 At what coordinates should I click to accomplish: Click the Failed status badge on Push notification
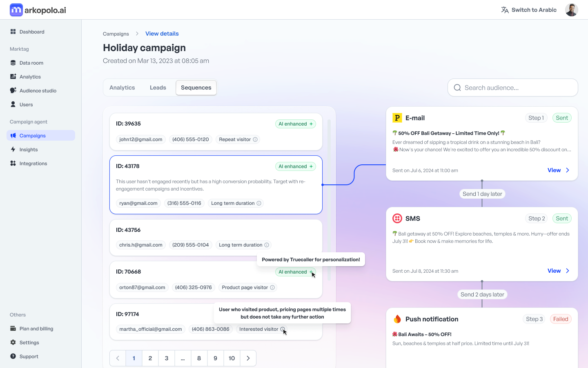click(x=561, y=319)
